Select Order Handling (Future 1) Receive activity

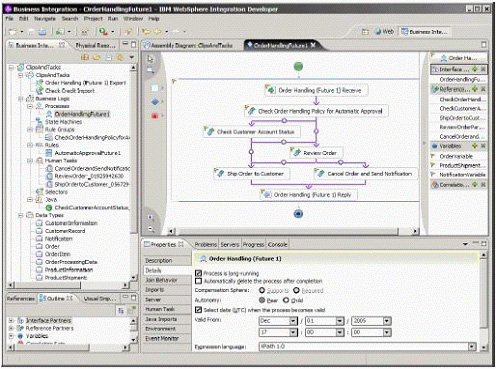316,90
